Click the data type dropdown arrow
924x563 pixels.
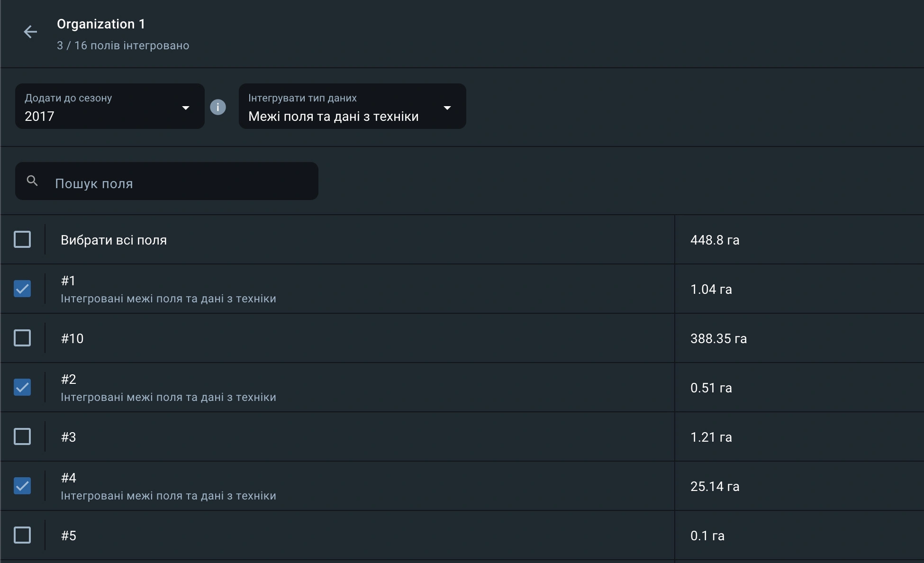447,108
